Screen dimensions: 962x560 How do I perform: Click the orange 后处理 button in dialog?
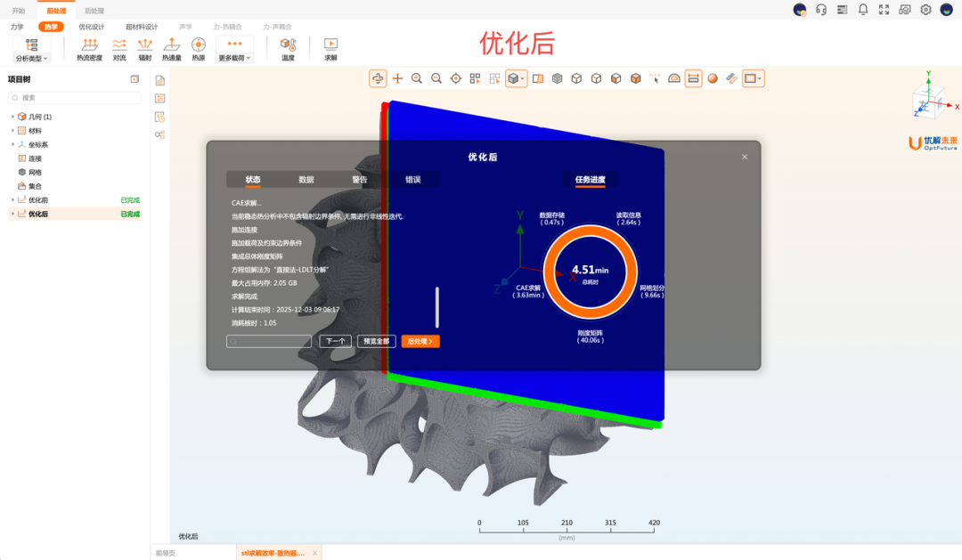[420, 341]
